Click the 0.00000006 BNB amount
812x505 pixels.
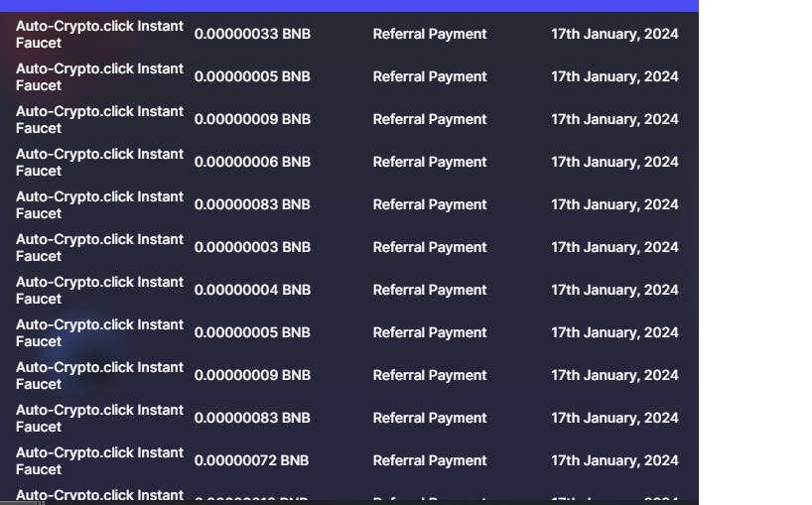coord(252,162)
